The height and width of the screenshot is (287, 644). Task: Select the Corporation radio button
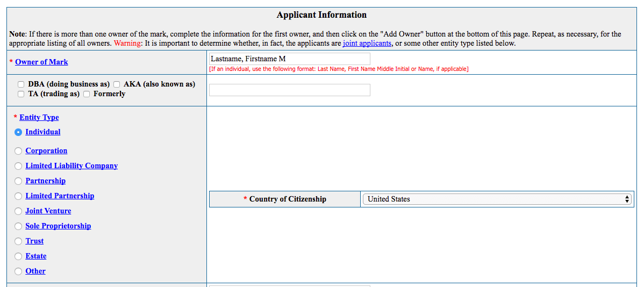pyautogui.click(x=18, y=151)
